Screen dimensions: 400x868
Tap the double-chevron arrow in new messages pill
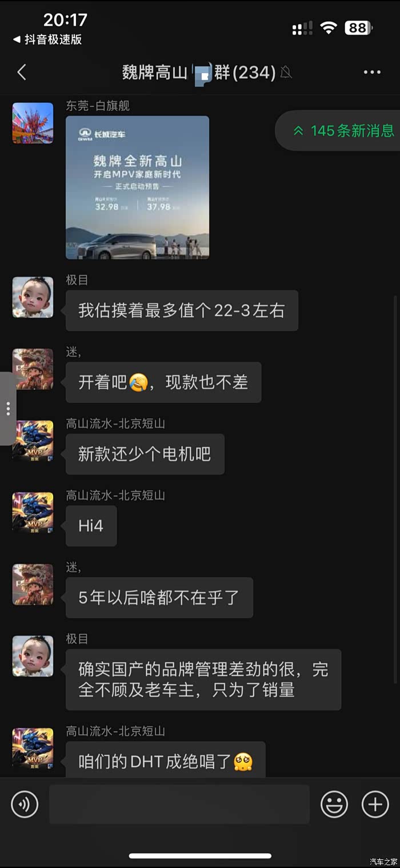298,131
